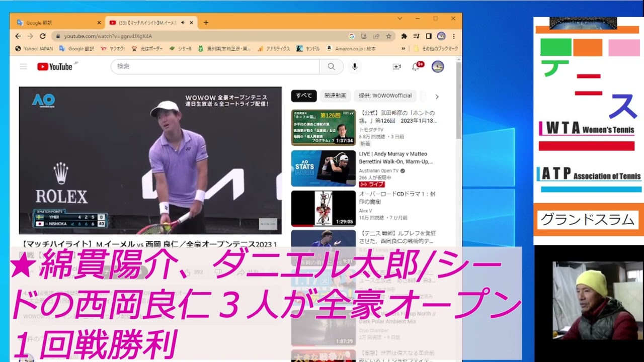
Task: Open the YouTube create video icon
Action: click(x=396, y=66)
